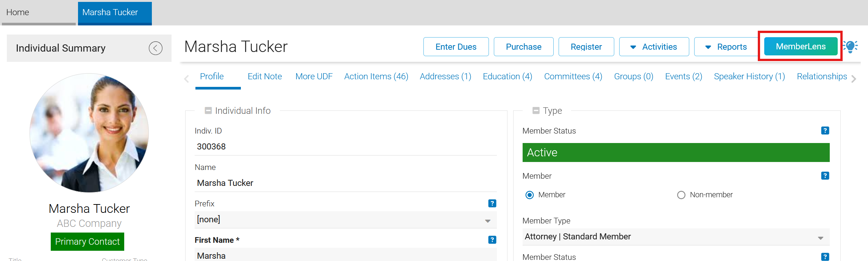Open the Profile tab
This screenshot has height=261, width=868.
coord(212,76)
